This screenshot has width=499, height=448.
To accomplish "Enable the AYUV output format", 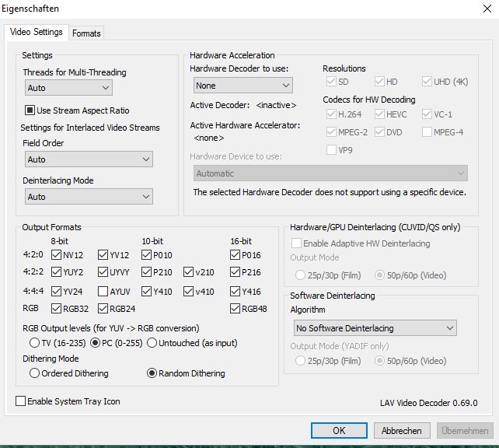I will tap(103, 291).
